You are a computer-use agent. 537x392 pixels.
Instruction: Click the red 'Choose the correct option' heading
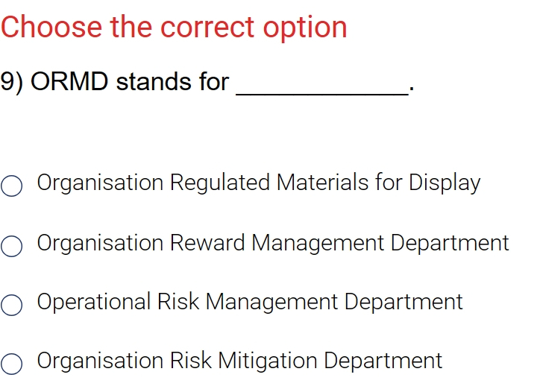point(174,27)
